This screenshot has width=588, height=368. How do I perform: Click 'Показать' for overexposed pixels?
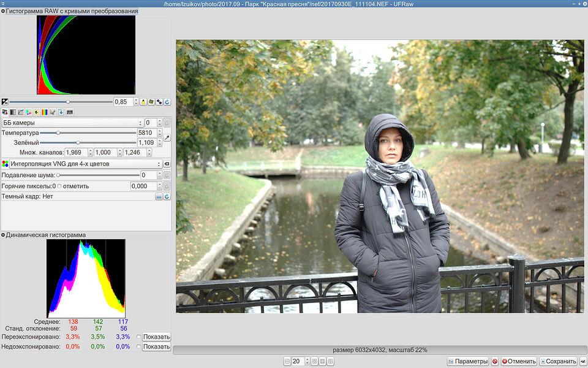coord(156,337)
